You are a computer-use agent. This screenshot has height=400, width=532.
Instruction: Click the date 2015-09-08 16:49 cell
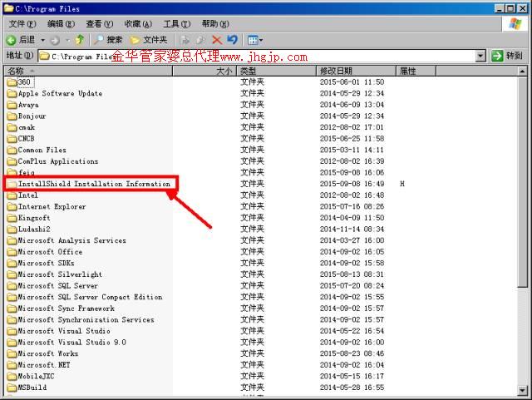point(352,184)
